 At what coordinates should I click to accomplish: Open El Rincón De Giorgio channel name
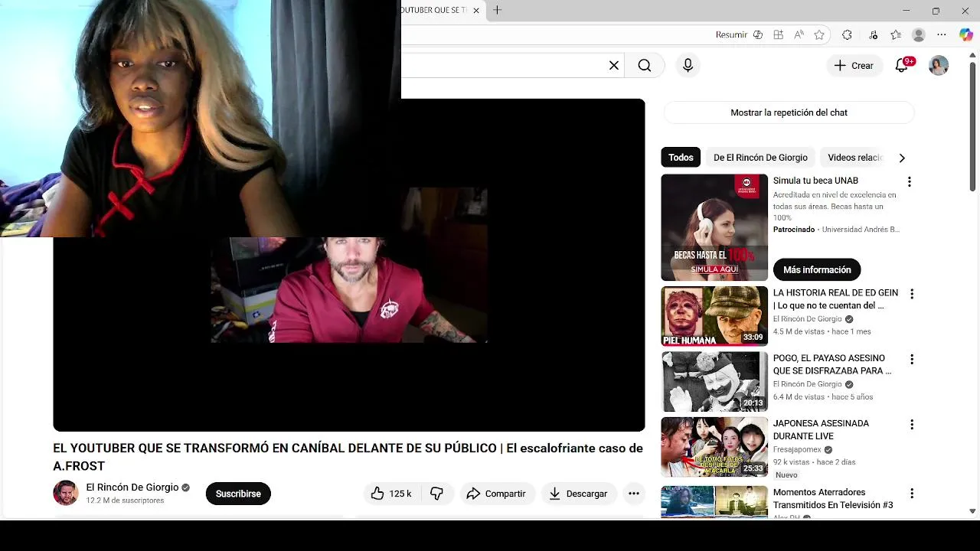132,487
